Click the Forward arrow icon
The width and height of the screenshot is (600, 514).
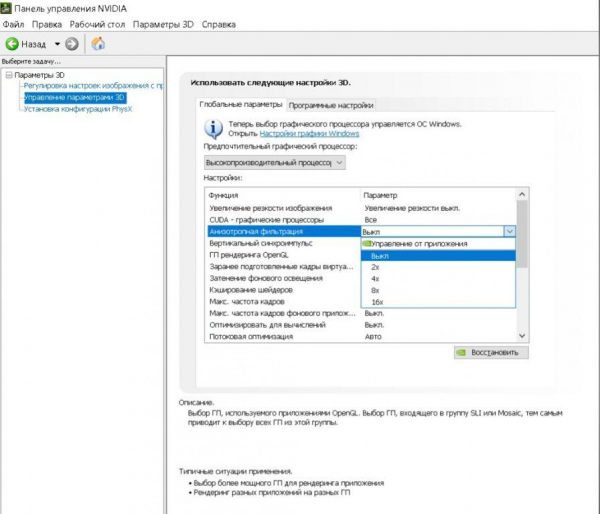click(x=72, y=44)
